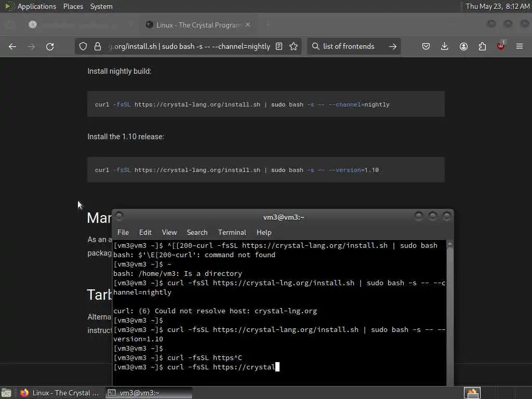
Task: Open the Applications menu
Action: point(37,6)
